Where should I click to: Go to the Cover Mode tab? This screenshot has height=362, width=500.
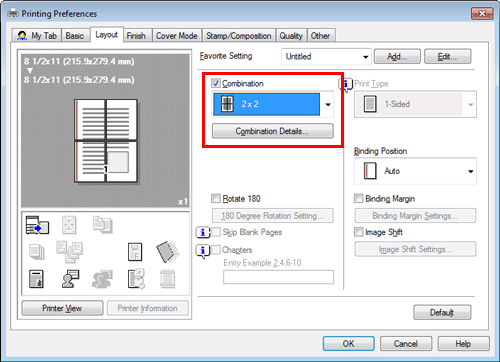(x=177, y=36)
